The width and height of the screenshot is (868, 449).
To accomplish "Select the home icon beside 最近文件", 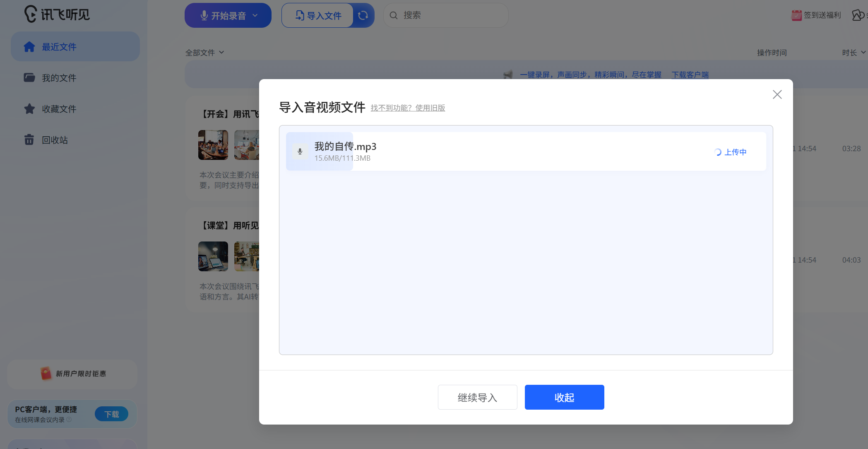I will click(x=29, y=46).
